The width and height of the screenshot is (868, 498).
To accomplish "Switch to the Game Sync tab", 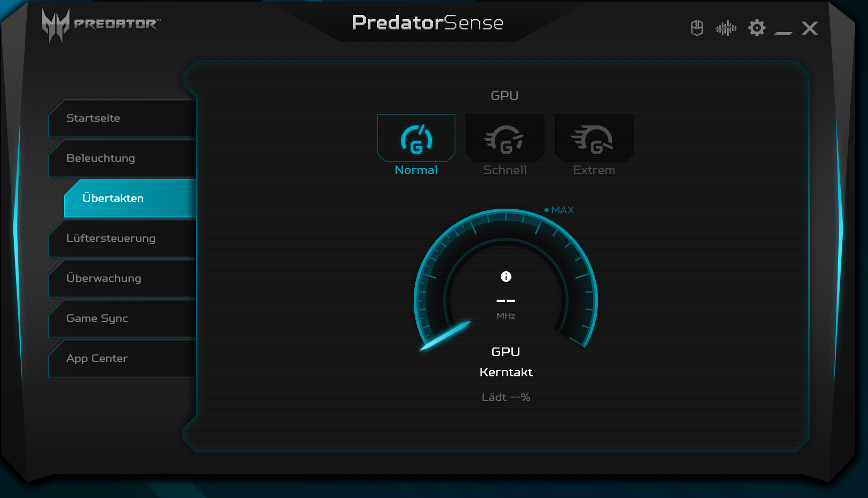I will (122, 318).
